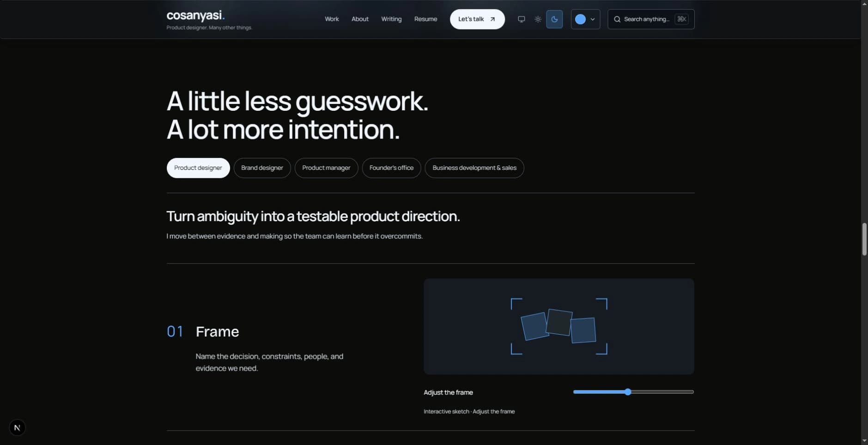Select the Product manager tab
The height and width of the screenshot is (445, 868).
tap(326, 168)
